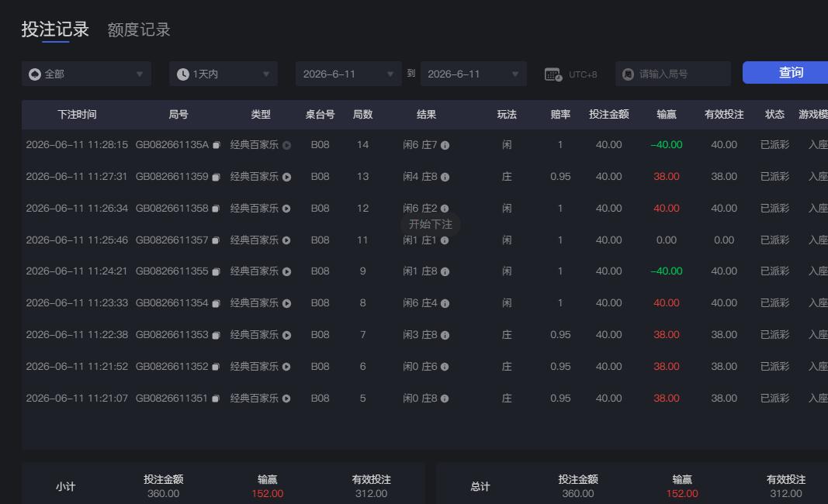
Task: Copy round number GB0826611353 icon
Action: pyautogui.click(x=216, y=335)
